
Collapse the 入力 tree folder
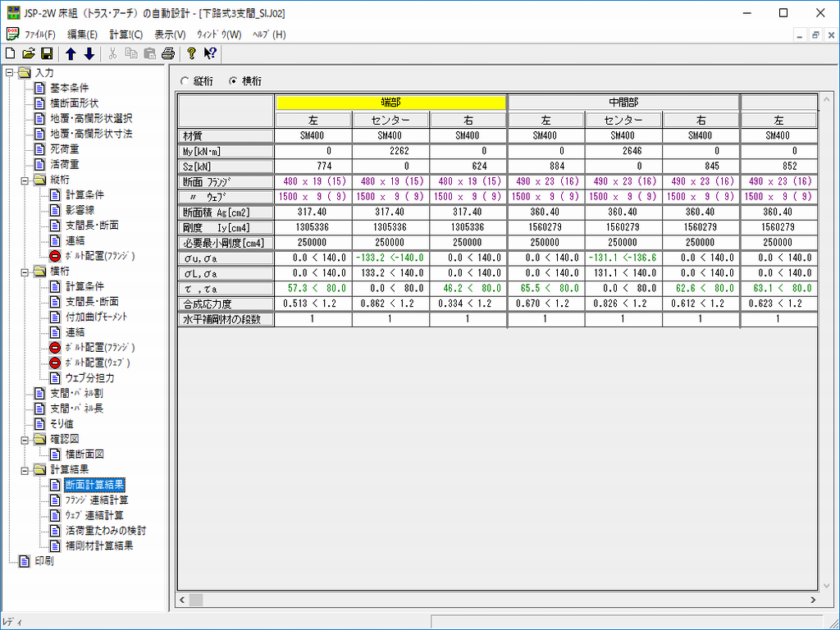pyautogui.click(x=9, y=73)
